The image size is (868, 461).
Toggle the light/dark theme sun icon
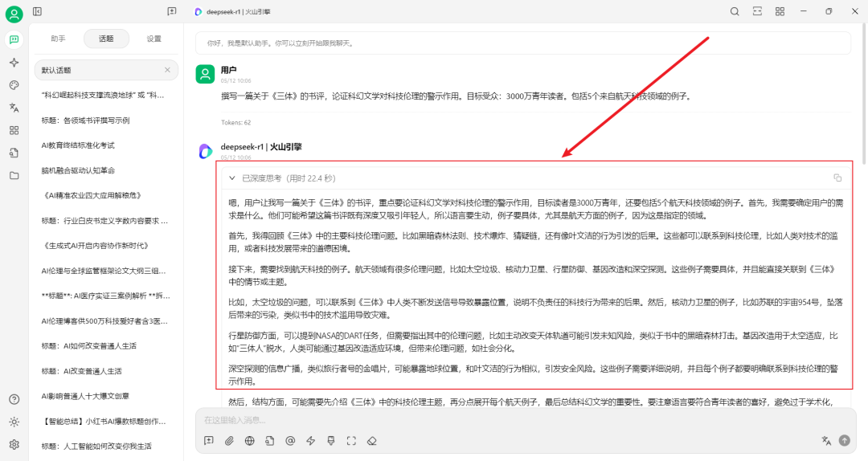coord(14,422)
